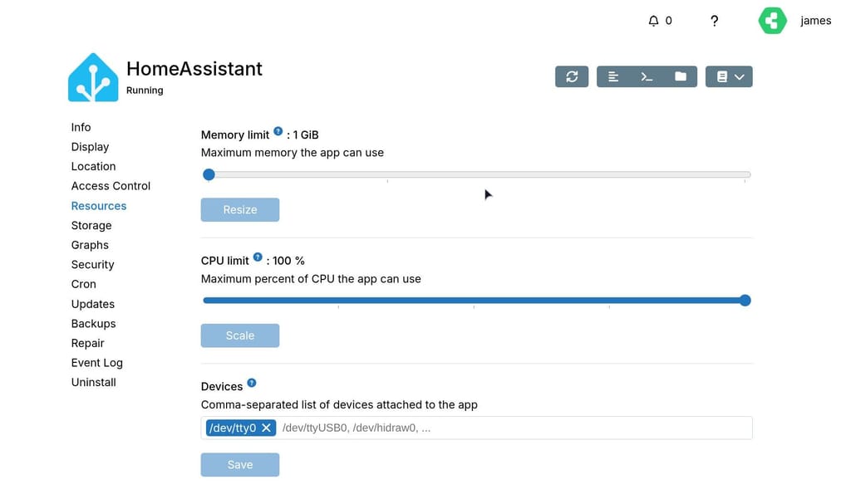Expand the docs dropdown button
This screenshot has height=504, width=851.
point(729,76)
